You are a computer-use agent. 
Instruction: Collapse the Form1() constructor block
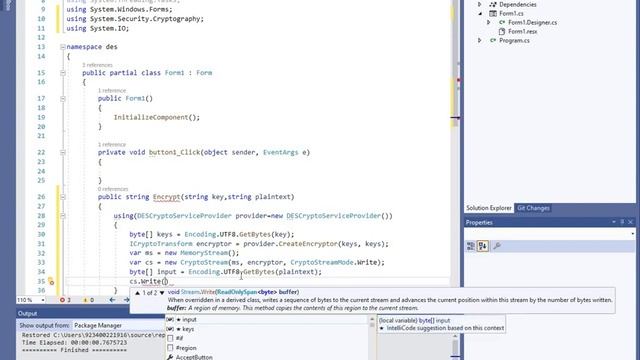click(63, 99)
